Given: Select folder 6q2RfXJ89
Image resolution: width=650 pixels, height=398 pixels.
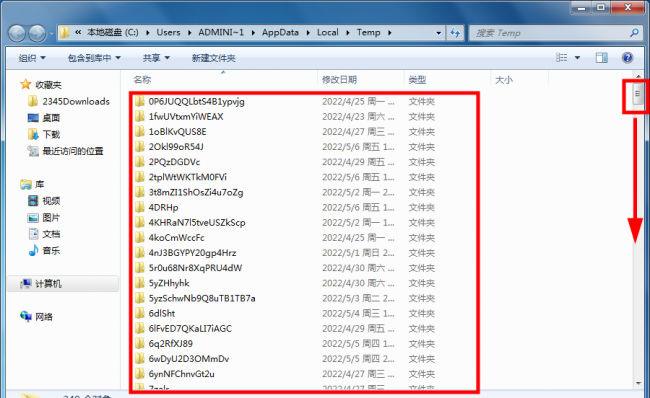Looking at the screenshot, I should point(171,344).
